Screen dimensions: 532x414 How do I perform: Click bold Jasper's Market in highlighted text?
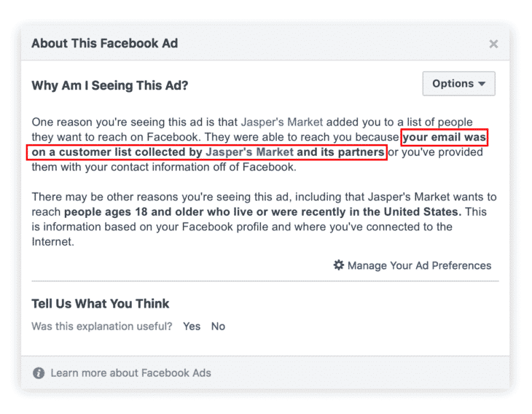[250, 153]
